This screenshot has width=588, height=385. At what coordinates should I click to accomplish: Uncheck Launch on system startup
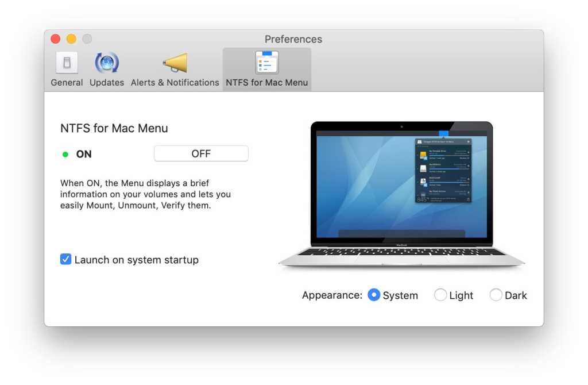(65, 259)
